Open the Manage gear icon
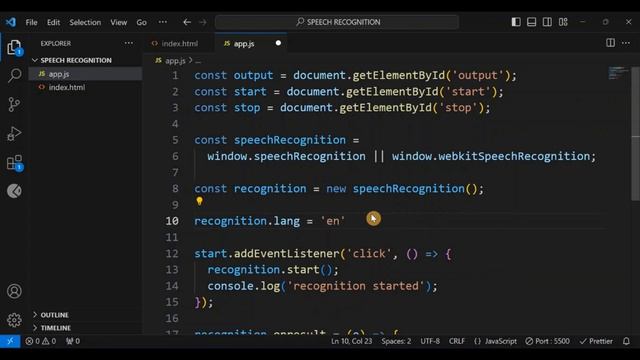Viewport: 640px width, 360px height. [x=14, y=320]
